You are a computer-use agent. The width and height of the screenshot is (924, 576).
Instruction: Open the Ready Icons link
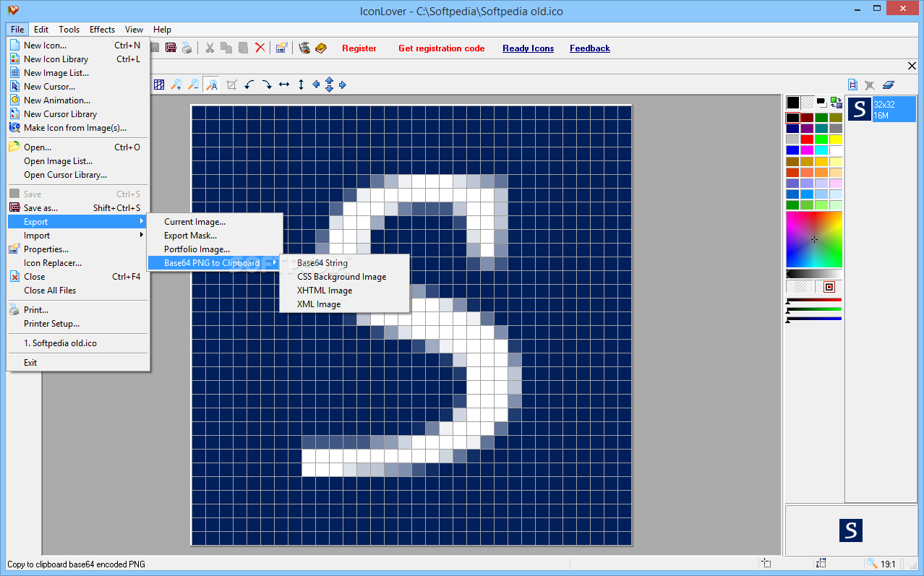529,48
